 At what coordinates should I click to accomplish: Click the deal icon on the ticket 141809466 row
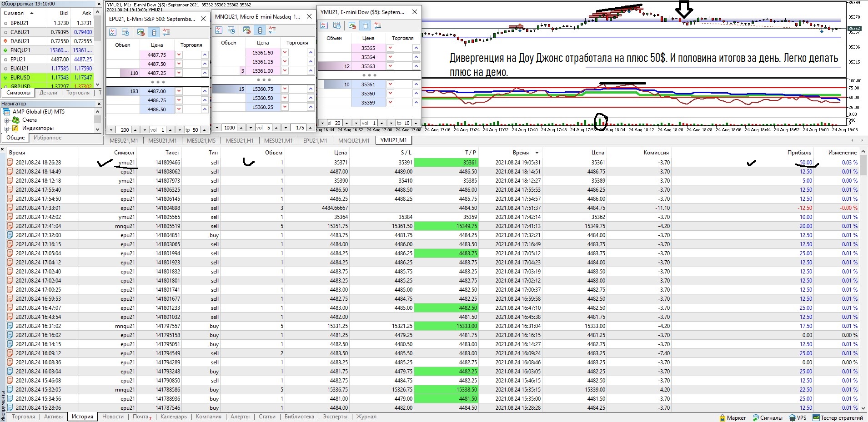coord(10,162)
